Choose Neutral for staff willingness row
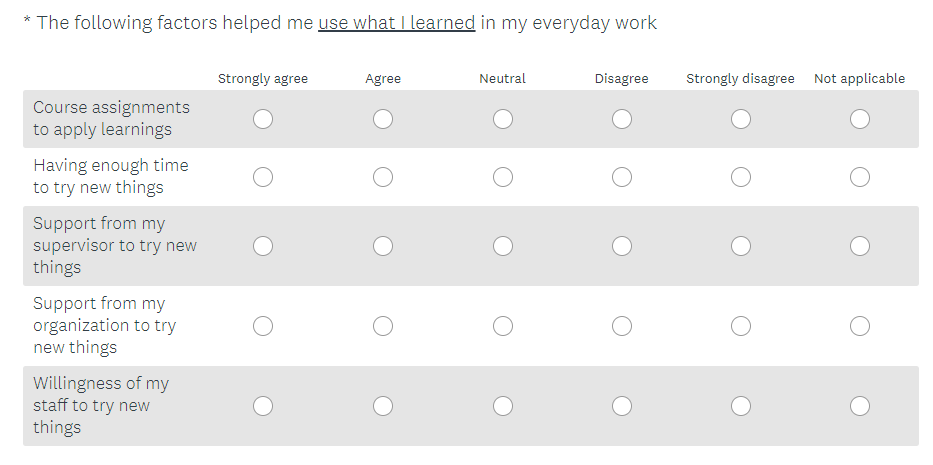 click(x=503, y=406)
